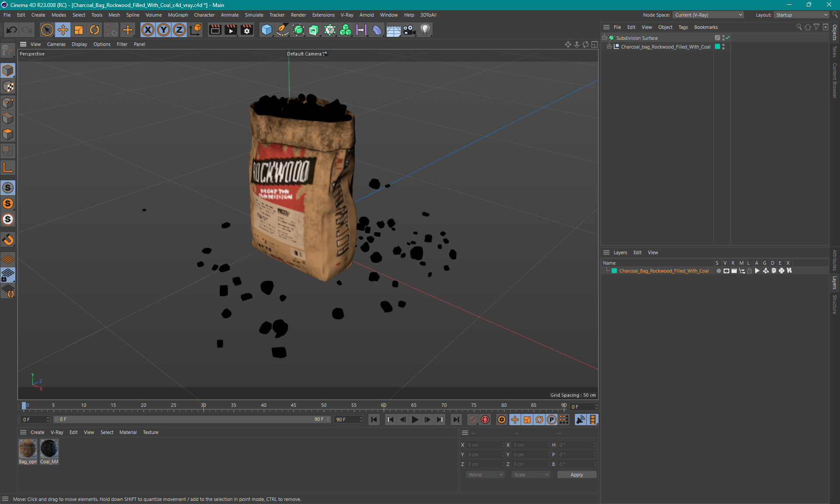Toggle Y axis lock

(x=164, y=30)
